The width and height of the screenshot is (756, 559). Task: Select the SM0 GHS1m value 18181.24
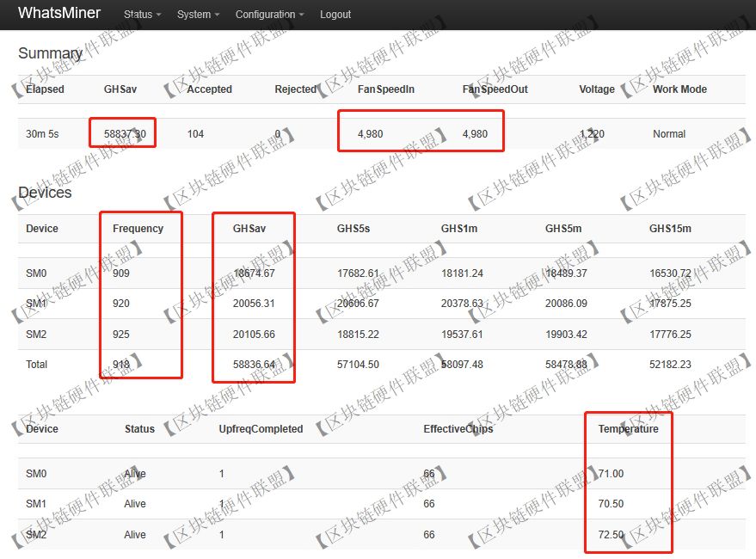pos(462,273)
